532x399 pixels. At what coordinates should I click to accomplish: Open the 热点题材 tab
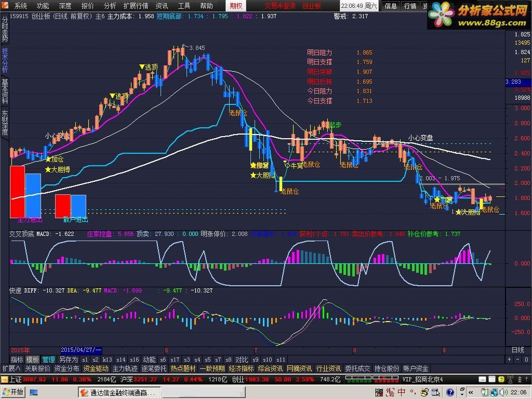coord(183,368)
